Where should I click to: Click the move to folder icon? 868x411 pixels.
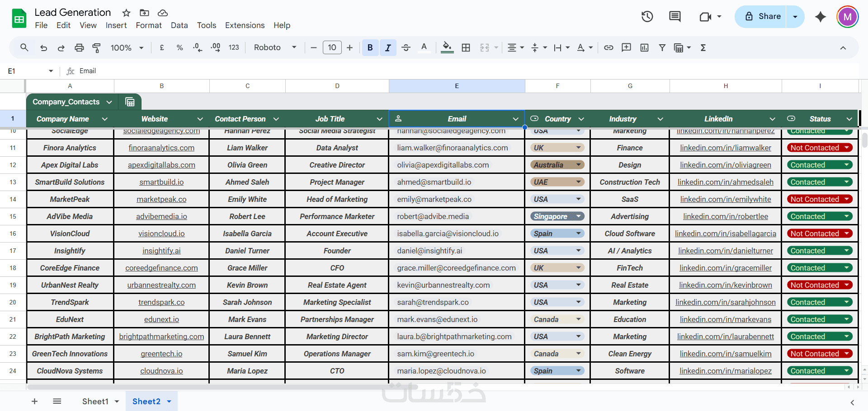(x=144, y=13)
